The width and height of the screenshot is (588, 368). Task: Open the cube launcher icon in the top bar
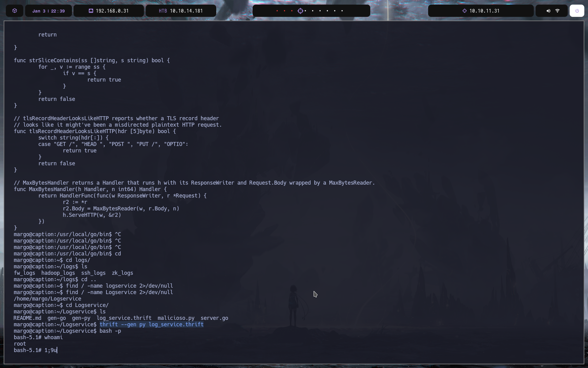click(x=15, y=11)
